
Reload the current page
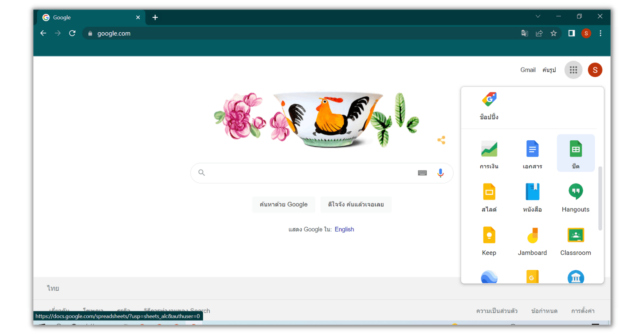point(72,33)
